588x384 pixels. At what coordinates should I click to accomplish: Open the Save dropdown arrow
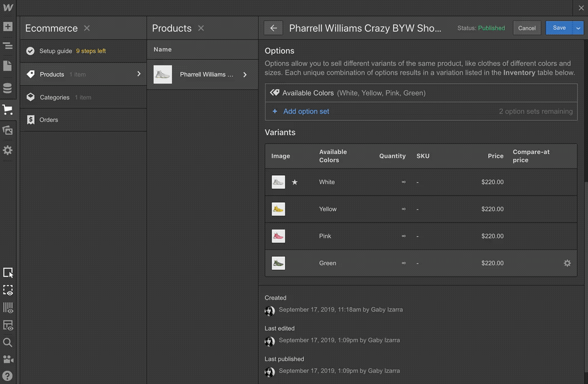click(x=578, y=28)
